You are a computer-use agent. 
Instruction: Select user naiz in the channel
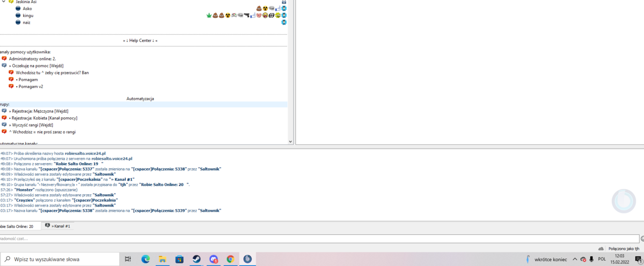click(27, 23)
